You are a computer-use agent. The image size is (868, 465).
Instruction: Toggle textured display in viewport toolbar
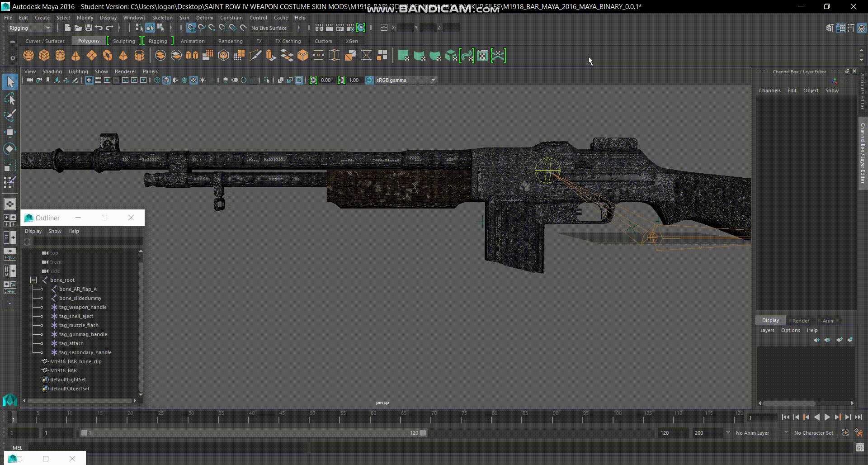click(193, 80)
